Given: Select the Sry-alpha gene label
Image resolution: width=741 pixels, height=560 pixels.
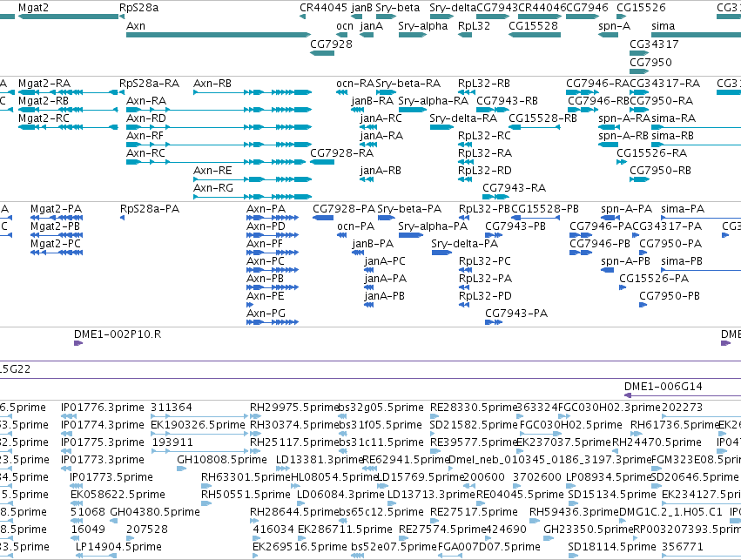Looking at the screenshot, I should tap(423, 26).
